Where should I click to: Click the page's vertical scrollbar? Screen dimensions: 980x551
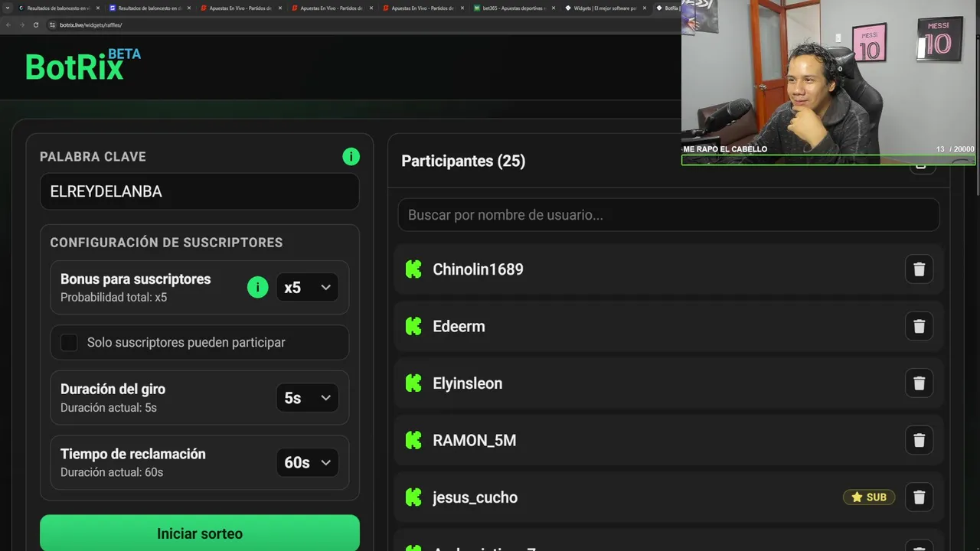977,115
